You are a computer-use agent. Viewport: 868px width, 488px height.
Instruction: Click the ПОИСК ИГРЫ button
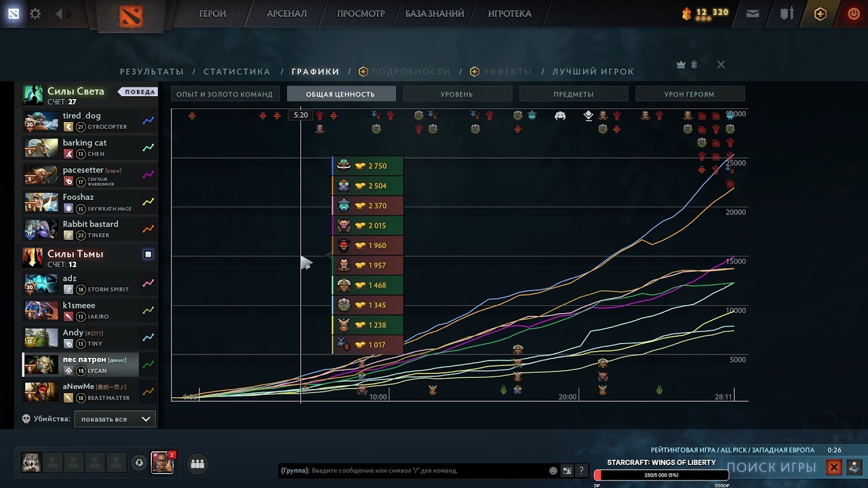coord(771,467)
